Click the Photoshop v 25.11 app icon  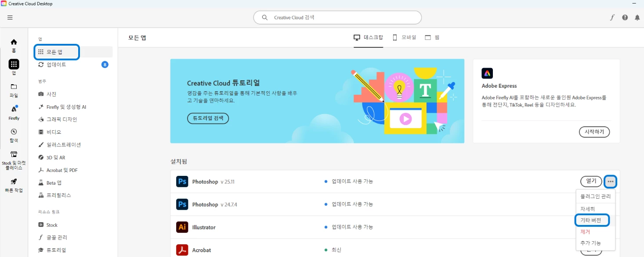coord(182,182)
